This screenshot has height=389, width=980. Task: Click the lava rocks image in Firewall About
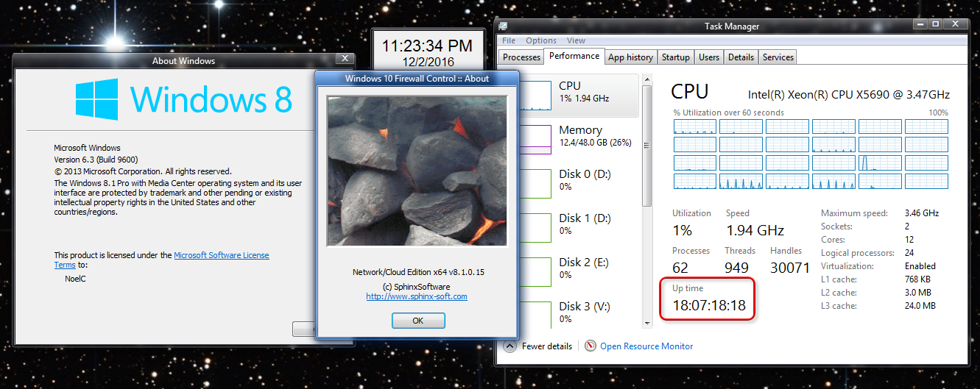tap(417, 171)
